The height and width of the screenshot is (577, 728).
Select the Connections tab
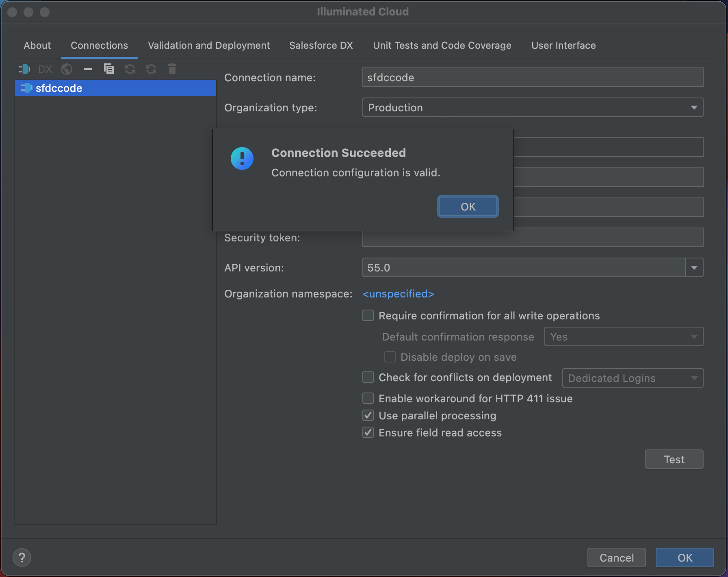(99, 46)
